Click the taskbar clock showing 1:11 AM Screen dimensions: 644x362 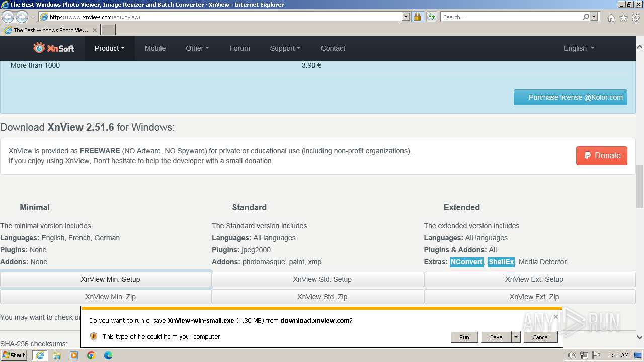618,355
